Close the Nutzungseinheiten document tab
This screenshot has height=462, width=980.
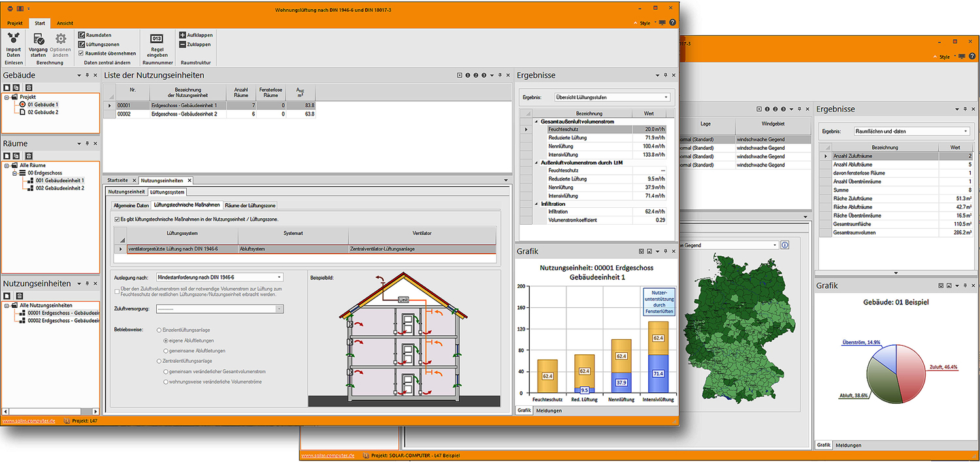(189, 180)
